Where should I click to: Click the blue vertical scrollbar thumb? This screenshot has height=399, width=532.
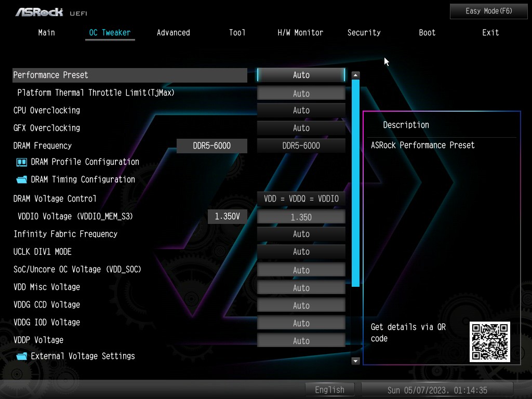355,182
